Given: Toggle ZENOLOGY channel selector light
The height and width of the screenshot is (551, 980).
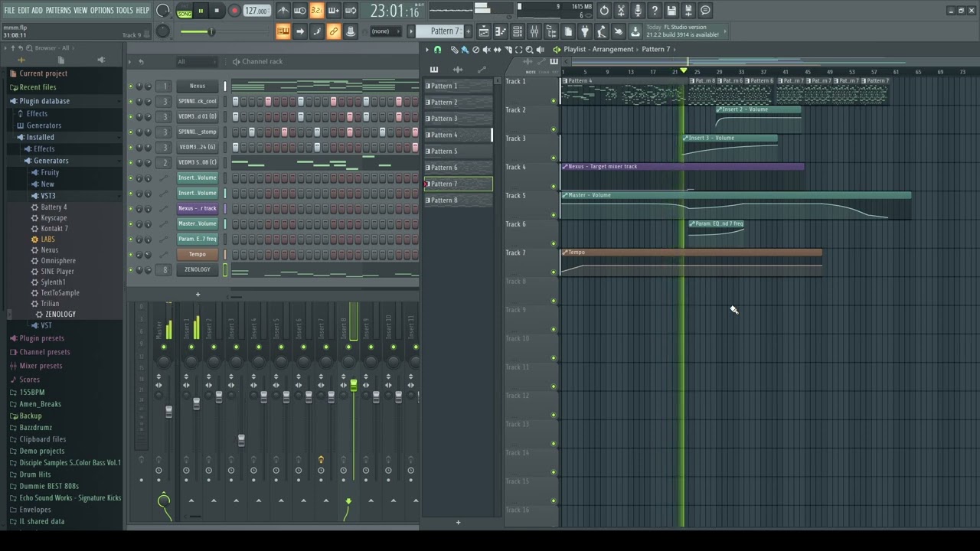Looking at the screenshot, I should [x=225, y=269].
